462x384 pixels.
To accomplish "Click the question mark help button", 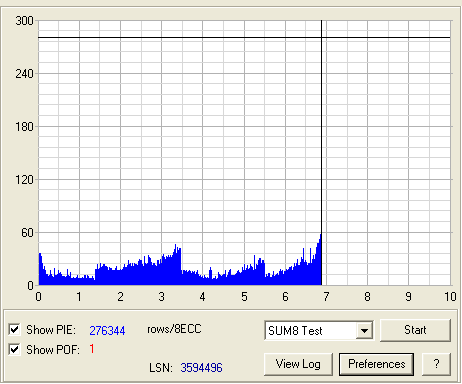I will tap(436, 364).
